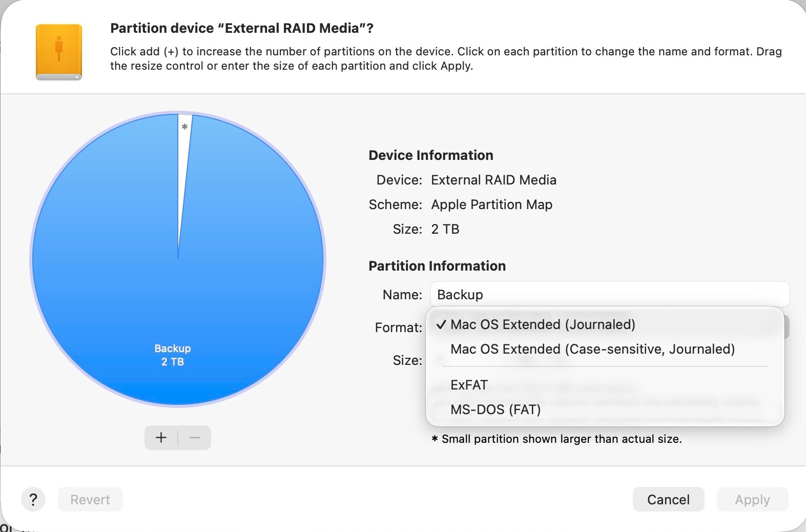The image size is (806, 532).
Task: Click the Apple Partition Map scheme text
Action: click(x=491, y=204)
